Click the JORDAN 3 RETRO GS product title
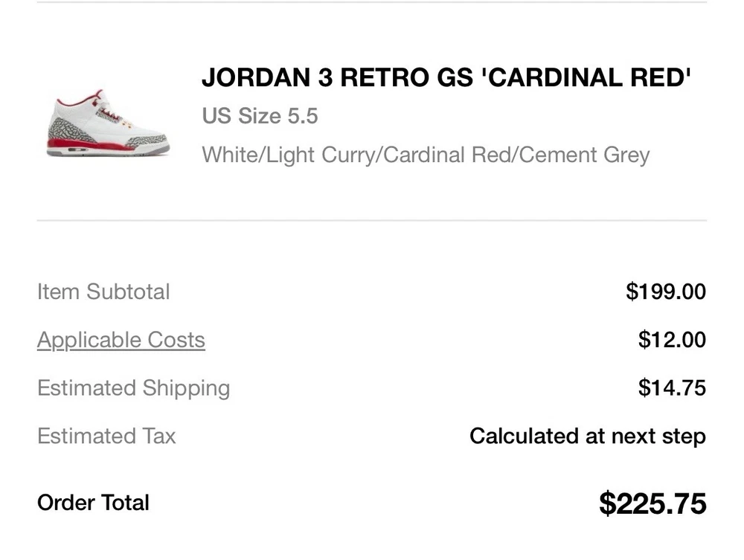This screenshot has width=744, height=560. click(x=446, y=77)
